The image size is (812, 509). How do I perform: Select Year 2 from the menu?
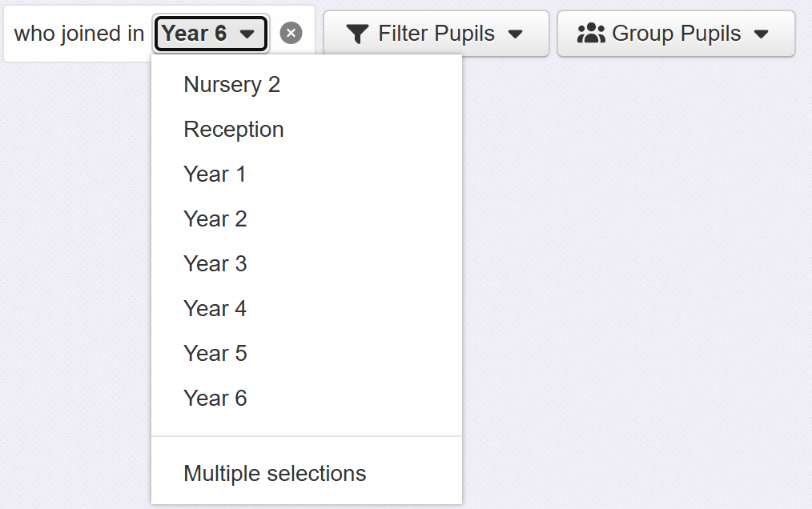(x=215, y=219)
